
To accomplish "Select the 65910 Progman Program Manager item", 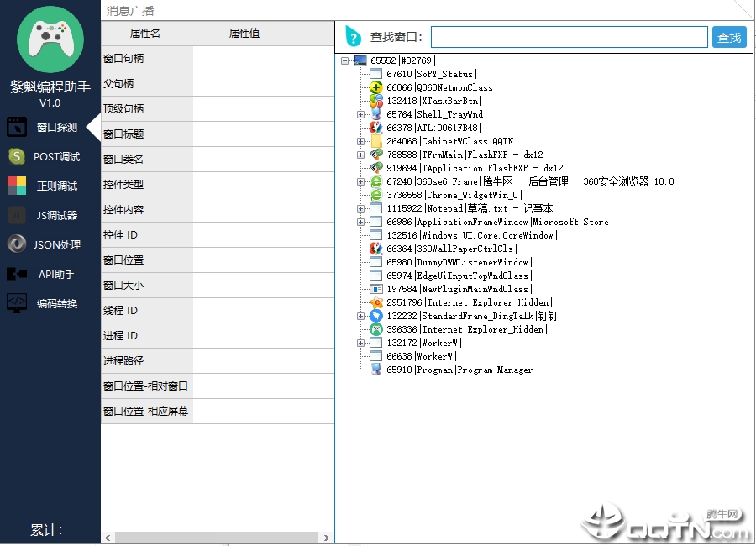I will pos(459,370).
